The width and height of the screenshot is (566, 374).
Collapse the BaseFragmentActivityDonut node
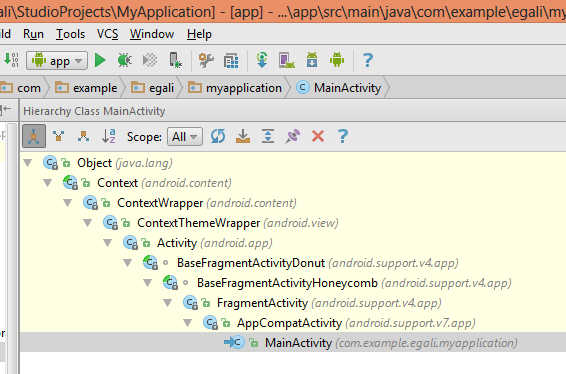point(128,263)
